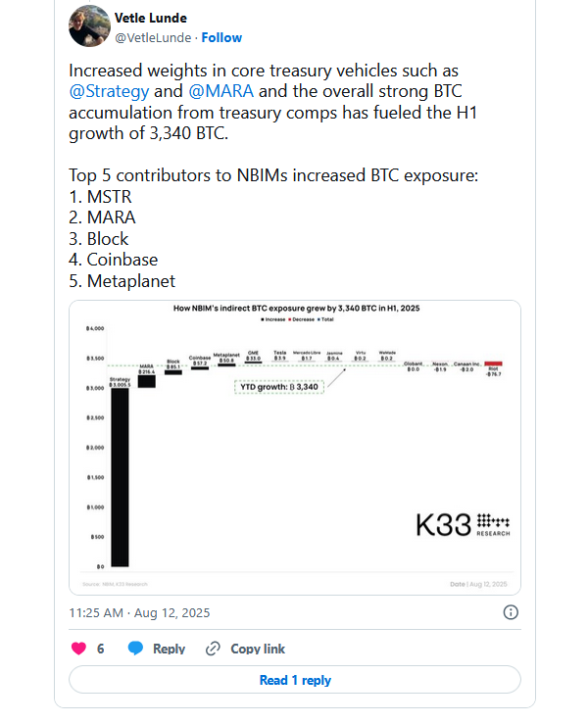Click the tall black Strategy bar in chart
Image resolution: width=588 pixels, height=723 pixels.
coord(120,477)
